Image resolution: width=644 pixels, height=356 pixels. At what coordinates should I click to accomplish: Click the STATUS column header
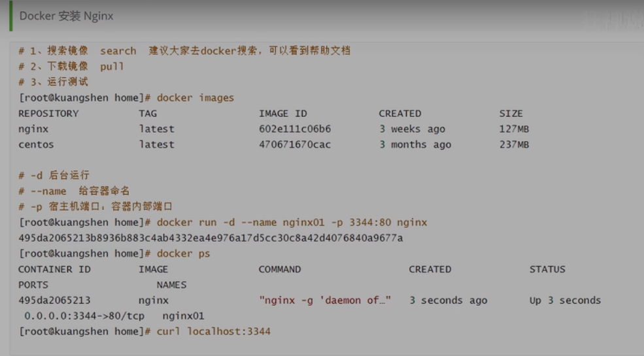tap(547, 270)
